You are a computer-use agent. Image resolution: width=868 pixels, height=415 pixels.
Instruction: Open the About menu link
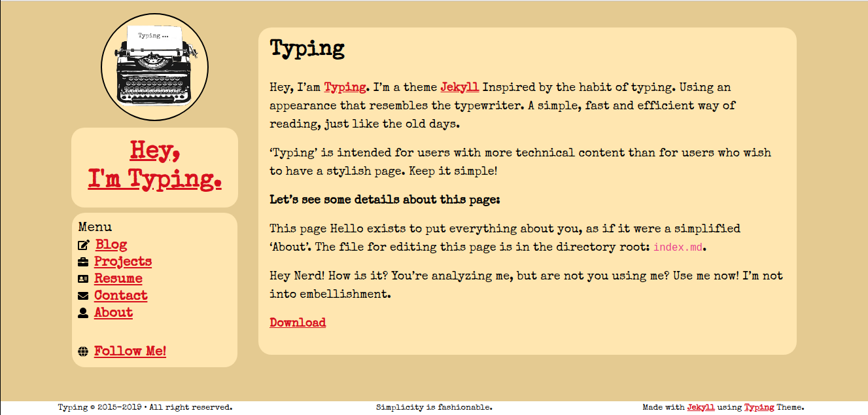[x=114, y=313]
